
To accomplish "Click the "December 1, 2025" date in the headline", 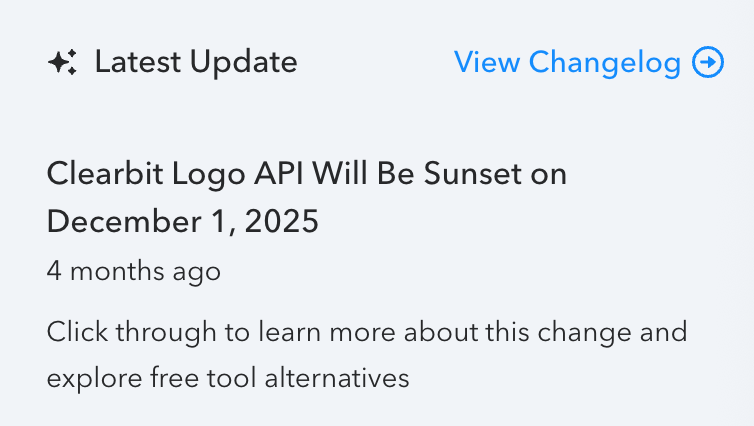I will pos(183,222).
